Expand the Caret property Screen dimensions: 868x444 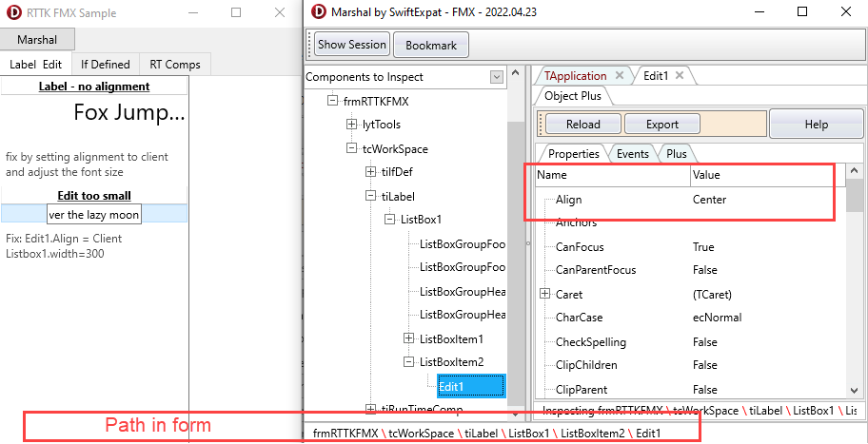pyautogui.click(x=544, y=294)
